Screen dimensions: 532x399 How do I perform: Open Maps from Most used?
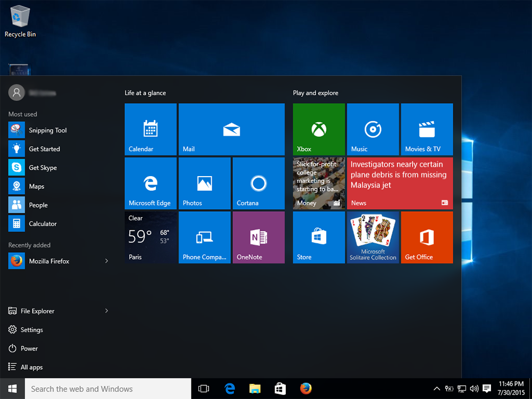tap(59, 186)
